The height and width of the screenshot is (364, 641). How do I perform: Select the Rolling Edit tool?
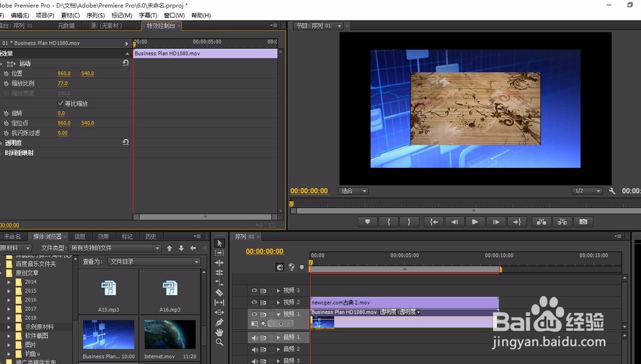[x=219, y=272]
